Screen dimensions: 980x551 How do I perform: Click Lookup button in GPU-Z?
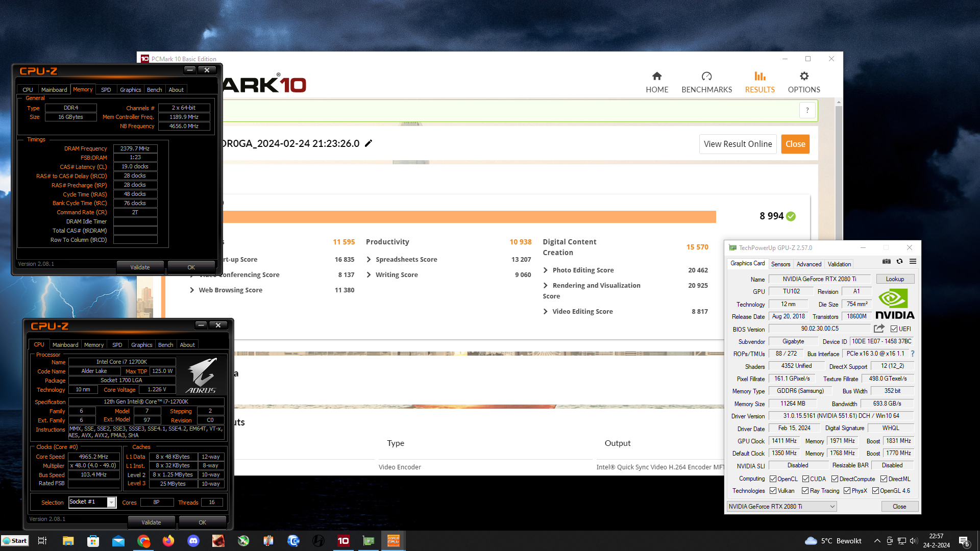[x=895, y=279]
